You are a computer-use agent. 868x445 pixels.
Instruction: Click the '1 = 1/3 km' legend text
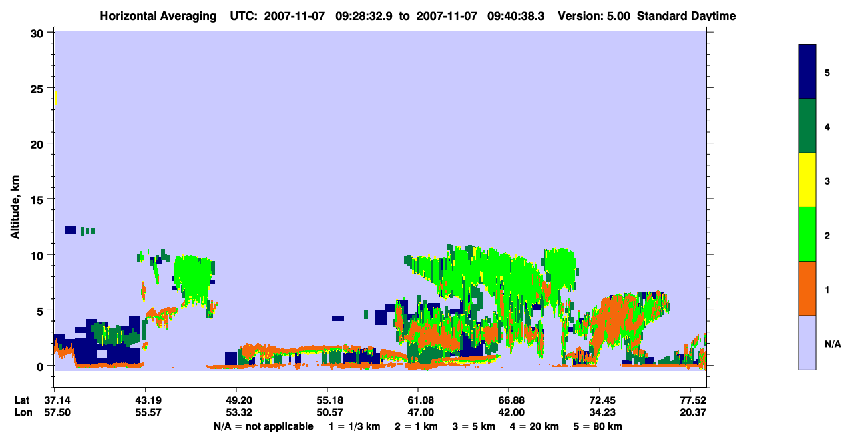(355, 426)
